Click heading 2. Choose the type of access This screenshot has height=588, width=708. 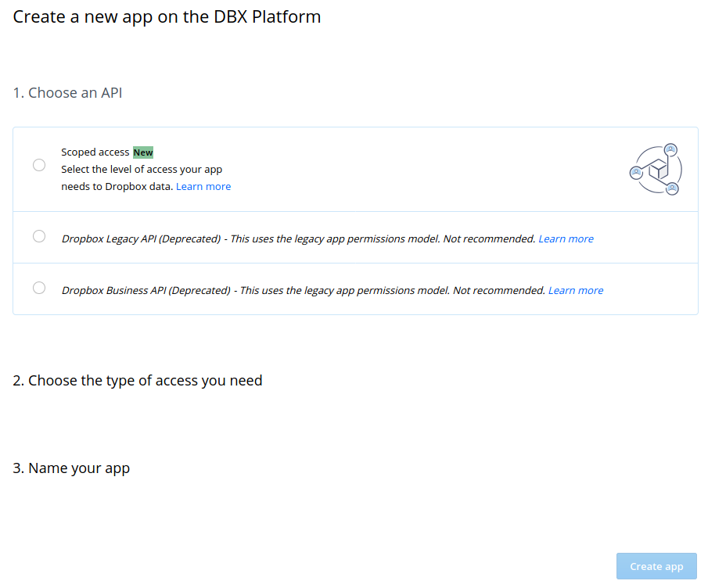tap(137, 380)
